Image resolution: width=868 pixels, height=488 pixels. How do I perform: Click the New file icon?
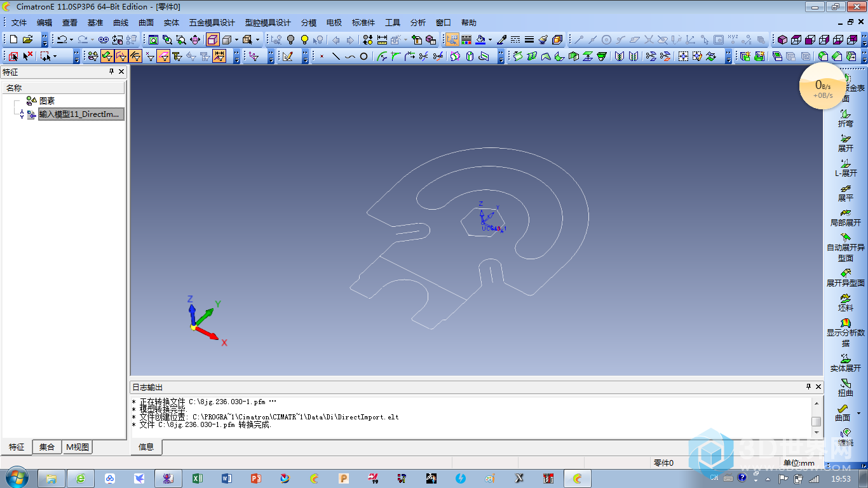[x=13, y=39]
